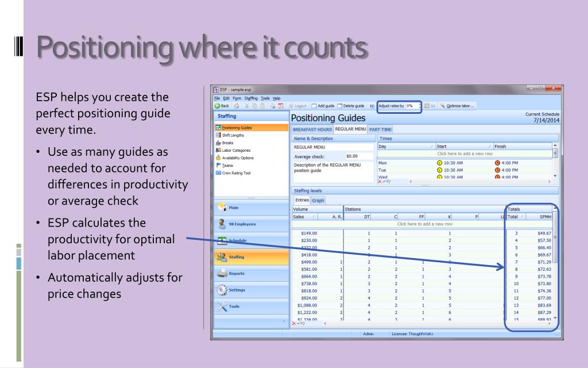This screenshot has width=588, height=368.
Task: Click navigation pane configure dropdown arrow
Action: [x=284, y=321]
